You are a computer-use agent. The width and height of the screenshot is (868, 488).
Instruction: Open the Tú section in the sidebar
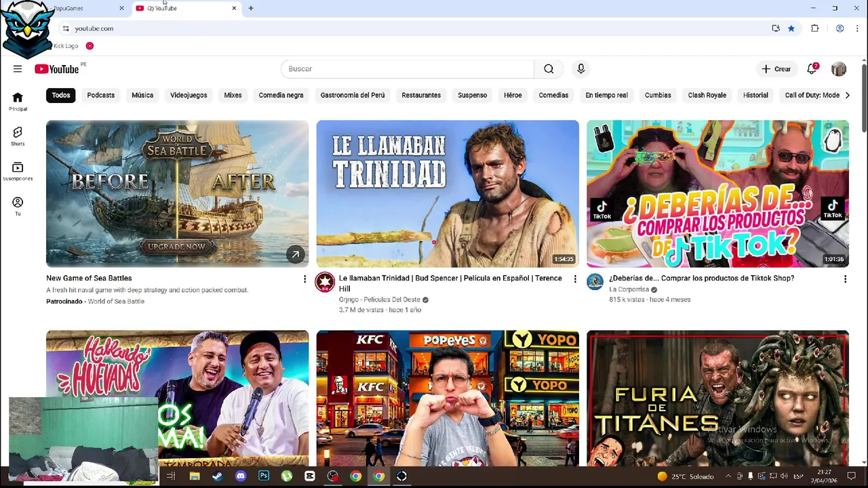[18, 206]
